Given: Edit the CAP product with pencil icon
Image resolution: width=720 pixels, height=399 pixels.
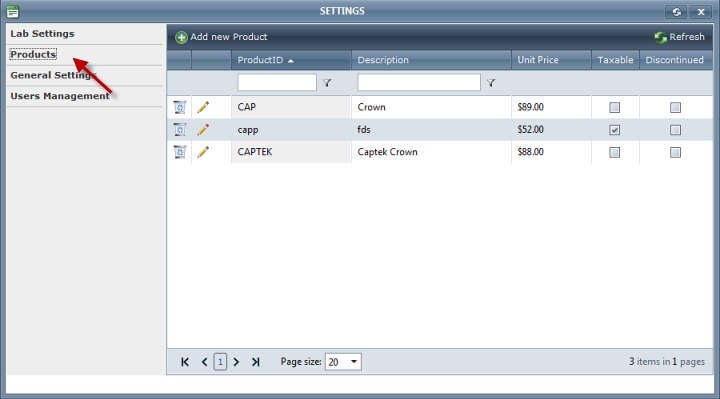Looking at the screenshot, I should [203, 107].
